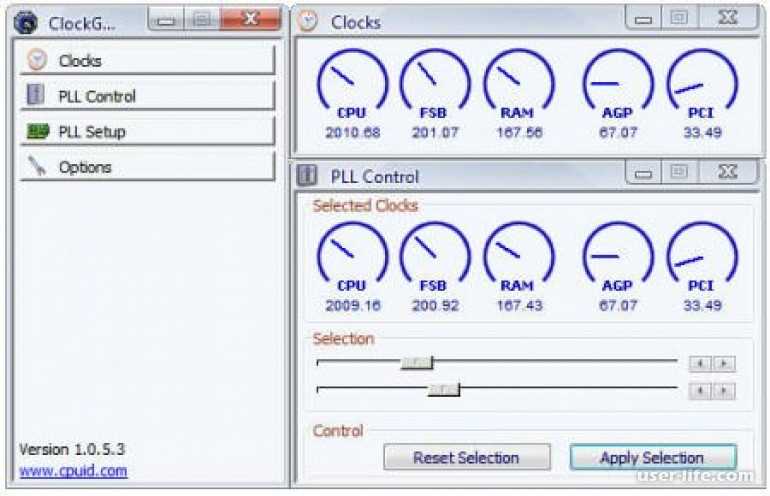The image size is (770, 496).
Task: Close the PLL Control window
Action: tap(728, 172)
